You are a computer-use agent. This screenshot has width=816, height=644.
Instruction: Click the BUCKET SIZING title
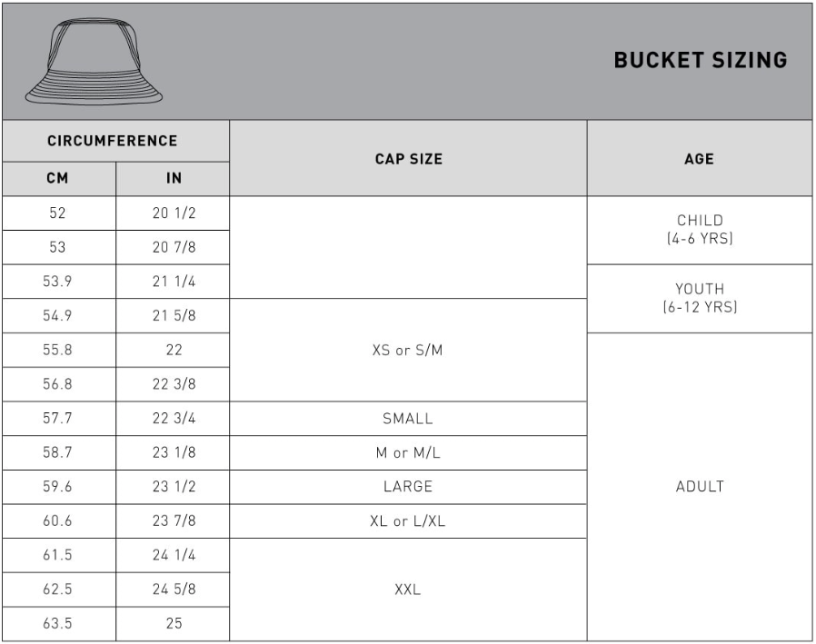701,60
